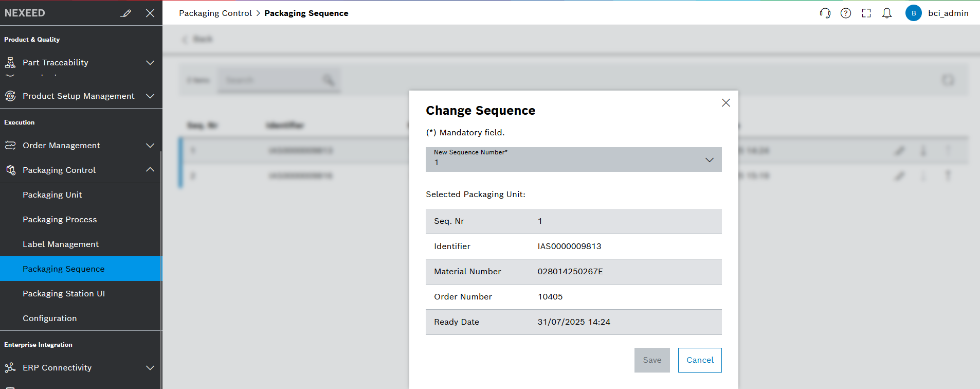
Task: Close the sidebar navigation with X icon
Action: (x=150, y=13)
